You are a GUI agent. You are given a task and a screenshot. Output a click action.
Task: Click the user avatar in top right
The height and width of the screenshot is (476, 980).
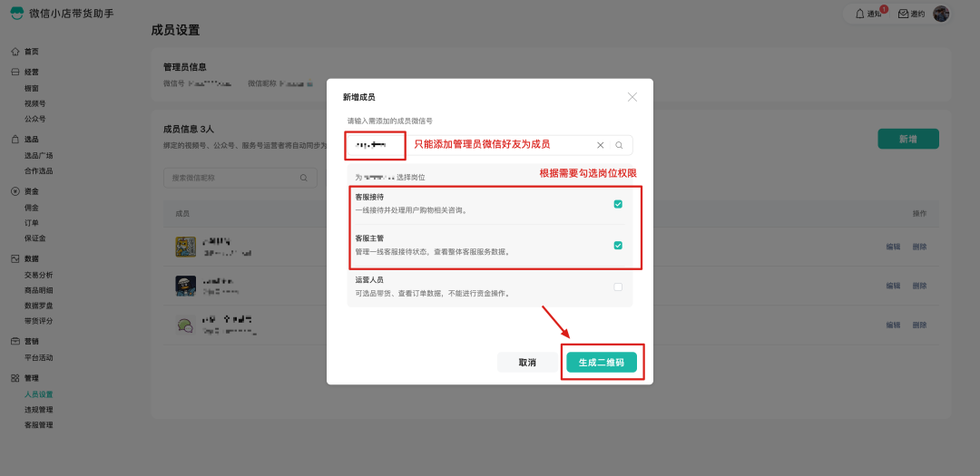(x=941, y=14)
